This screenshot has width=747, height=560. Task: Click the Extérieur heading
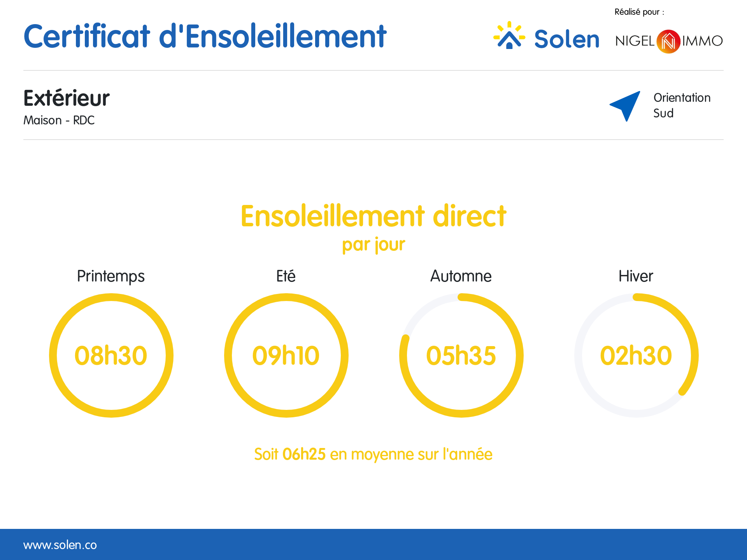pos(67,98)
